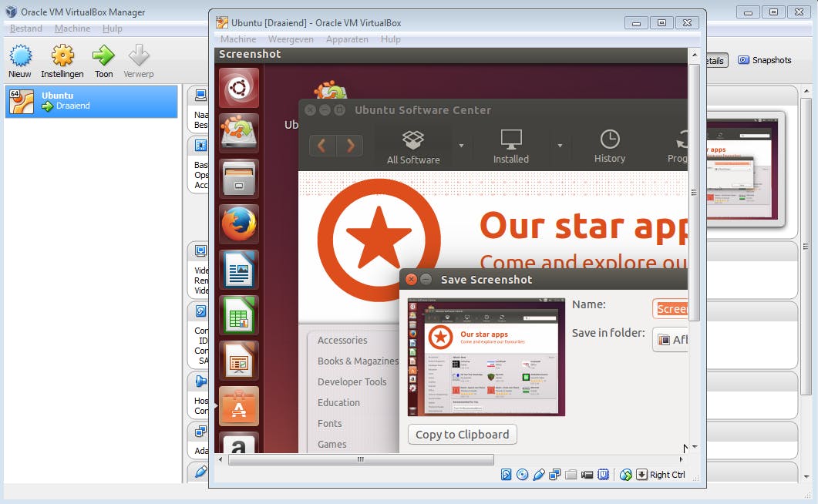Image resolution: width=818 pixels, height=504 pixels.
Task: Click the network adapters status bar icon
Action: pyautogui.click(x=555, y=474)
